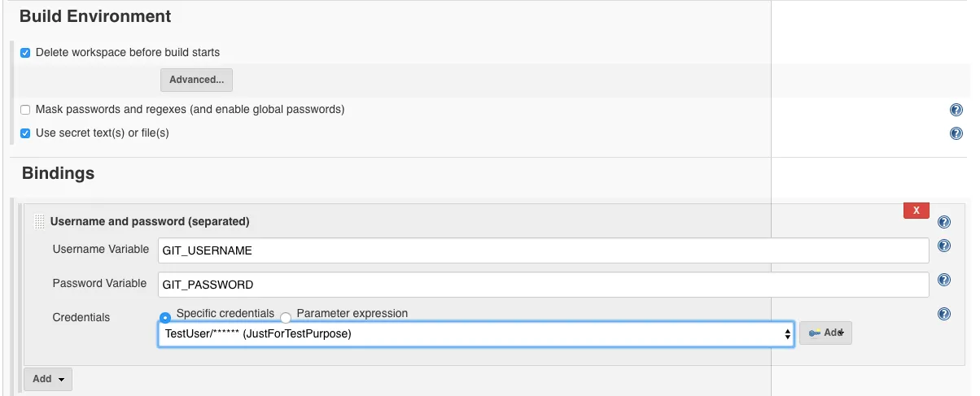Focus the GIT_PASSWORD variable field

(543, 285)
